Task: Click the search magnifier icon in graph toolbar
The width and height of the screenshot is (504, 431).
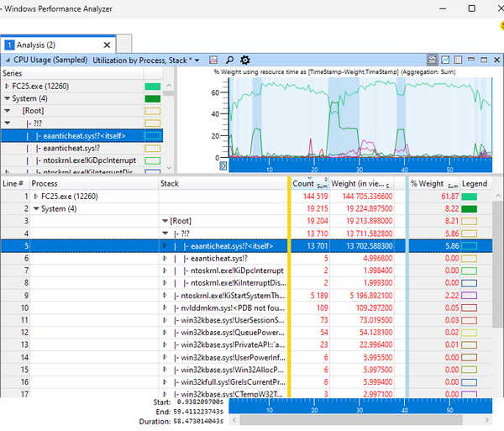Action: (x=228, y=60)
